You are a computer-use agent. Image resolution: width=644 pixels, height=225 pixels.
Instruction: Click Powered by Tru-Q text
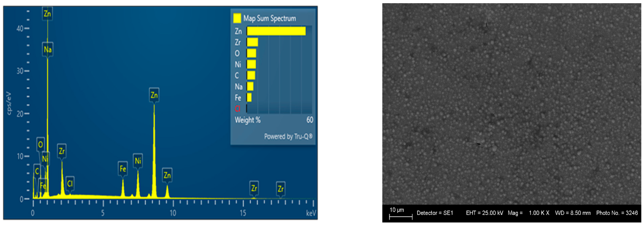[288, 137]
